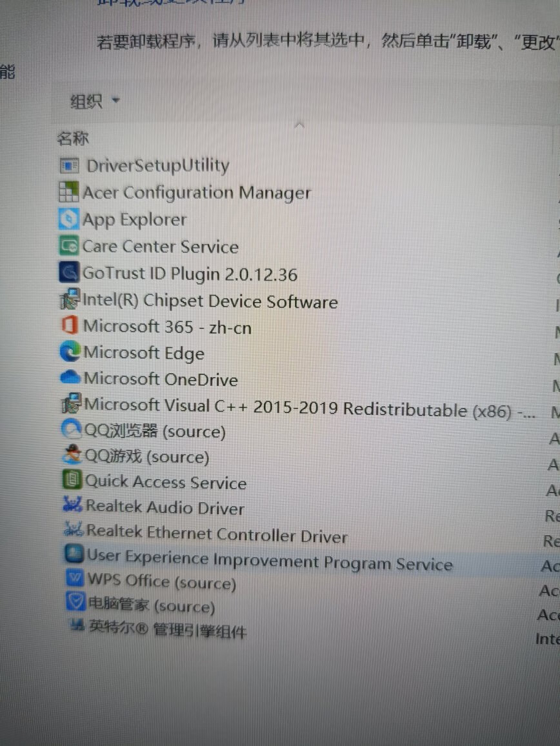The image size is (560, 746).
Task: Click the Microsoft OneDrive cloud icon
Action: coord(71,378)
